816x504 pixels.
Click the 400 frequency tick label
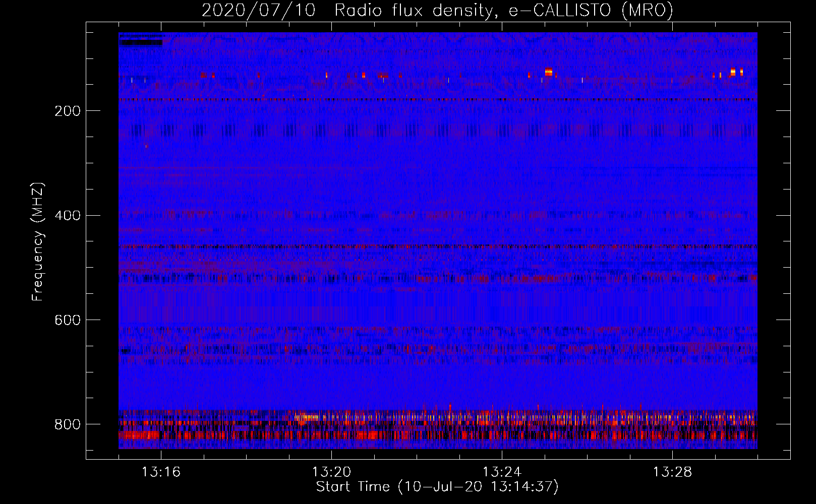coord(68,216)
